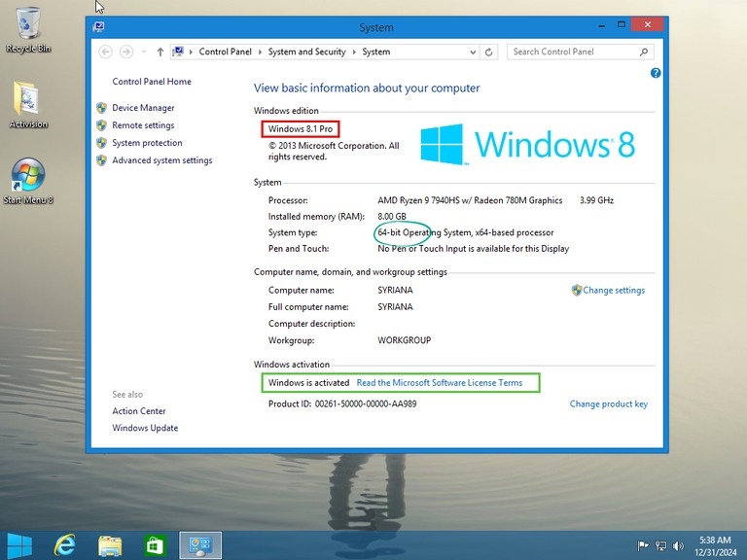
Task: Expand the recent locations dropdown arrow
Action: click(143, 52)
